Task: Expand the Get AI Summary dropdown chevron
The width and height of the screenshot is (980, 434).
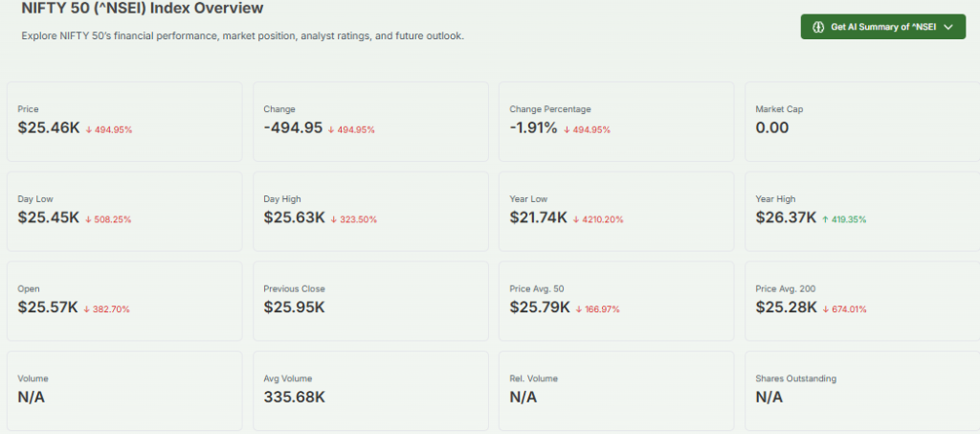Action: coord(947,27)
